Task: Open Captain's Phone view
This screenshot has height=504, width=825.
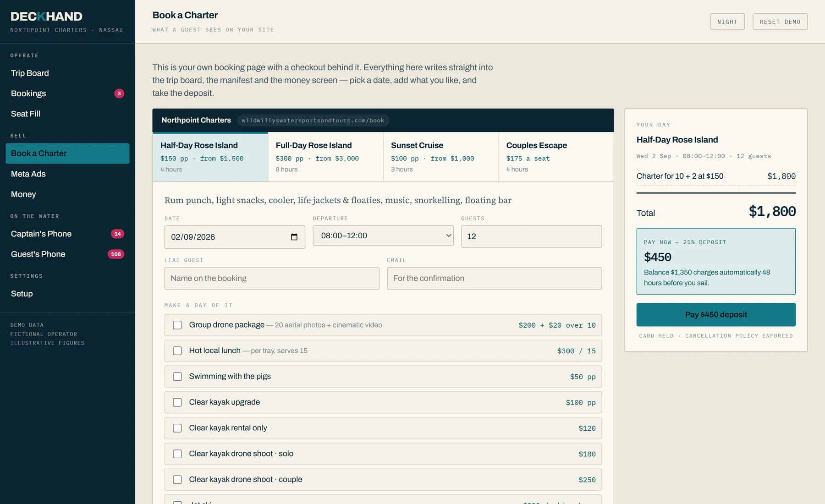Action: pyautogui.click(x=67, y=234)
